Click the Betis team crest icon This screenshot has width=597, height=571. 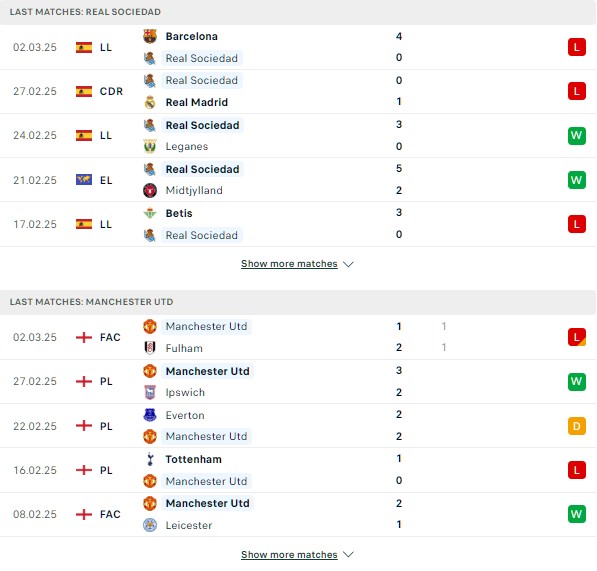150,214
